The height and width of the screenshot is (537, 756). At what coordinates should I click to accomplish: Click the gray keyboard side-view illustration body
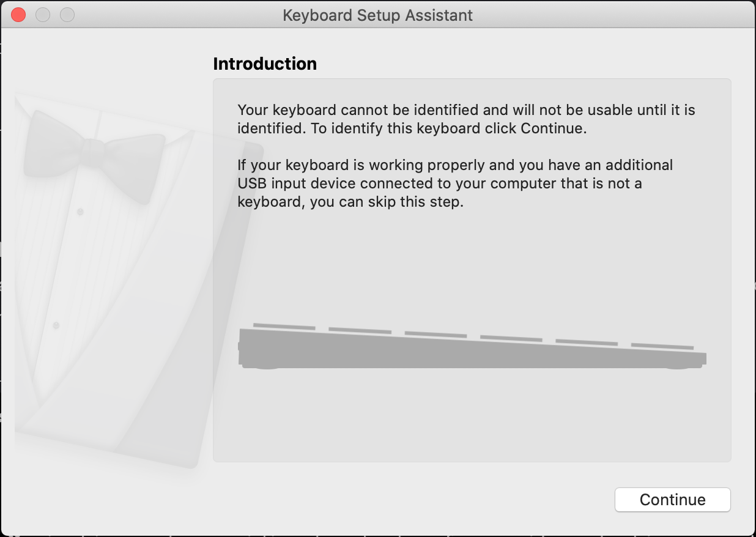click(472, 349)
